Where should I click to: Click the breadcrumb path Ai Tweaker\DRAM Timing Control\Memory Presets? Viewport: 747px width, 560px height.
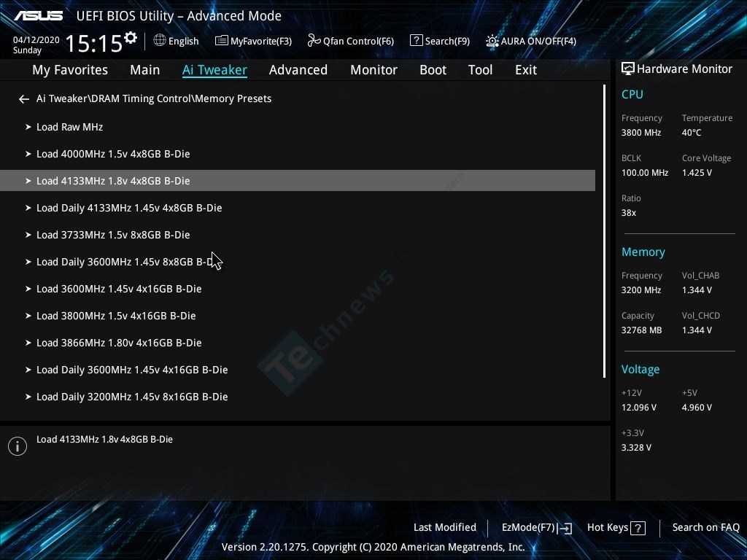click(154, 99)
